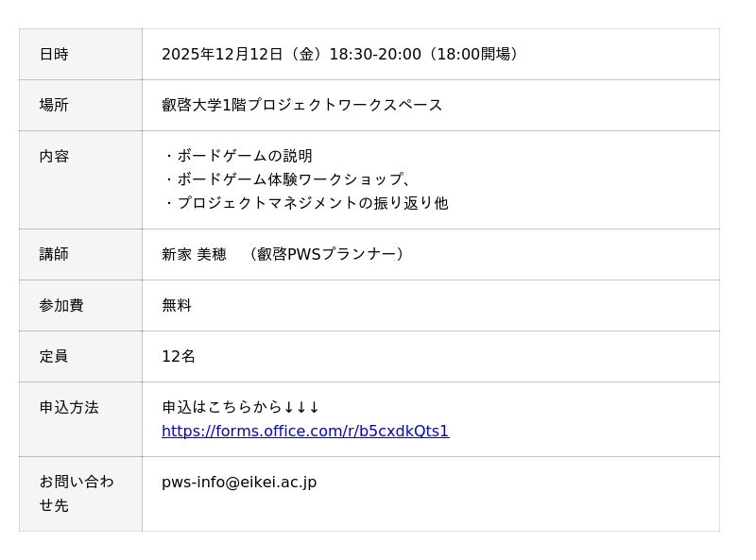Select the 講師 row header cell

coord(80,255)
